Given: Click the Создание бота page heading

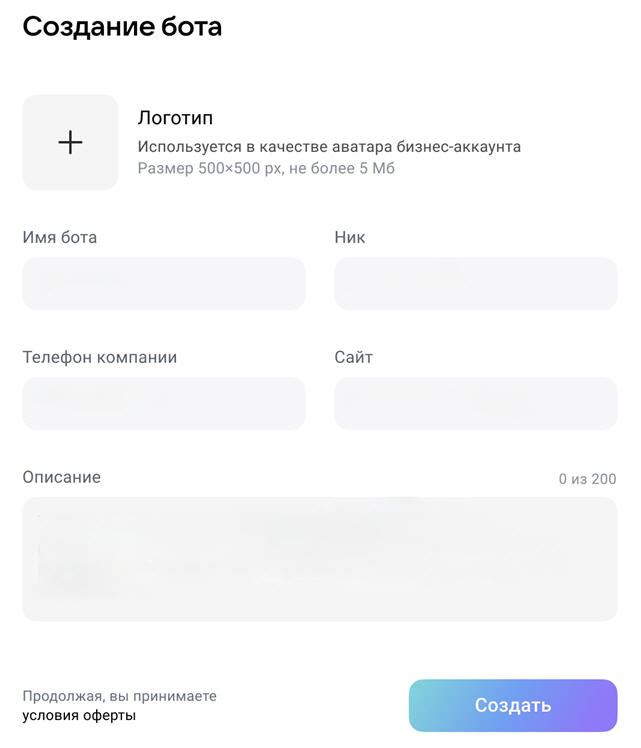Looking at the screenshot, I should pos(122,27).
